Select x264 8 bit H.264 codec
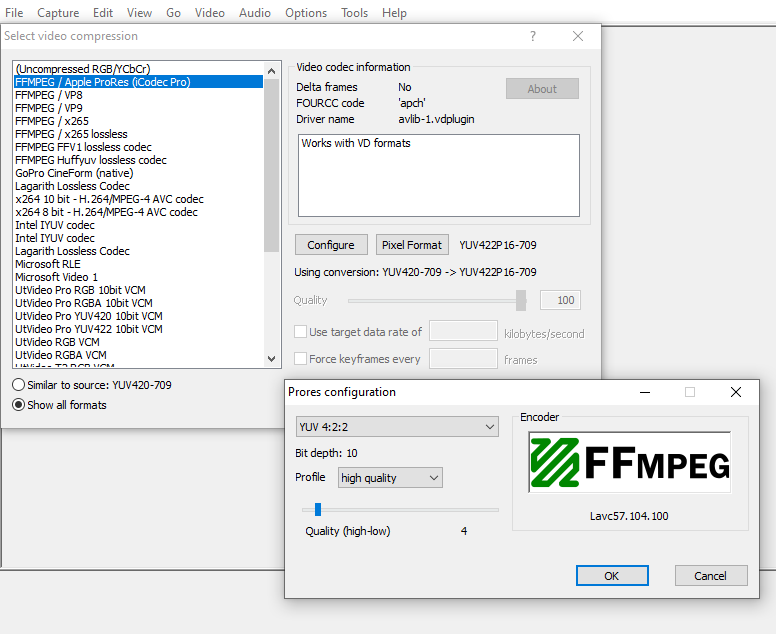This screenshot has height=634, width=776. coord(139,212)
